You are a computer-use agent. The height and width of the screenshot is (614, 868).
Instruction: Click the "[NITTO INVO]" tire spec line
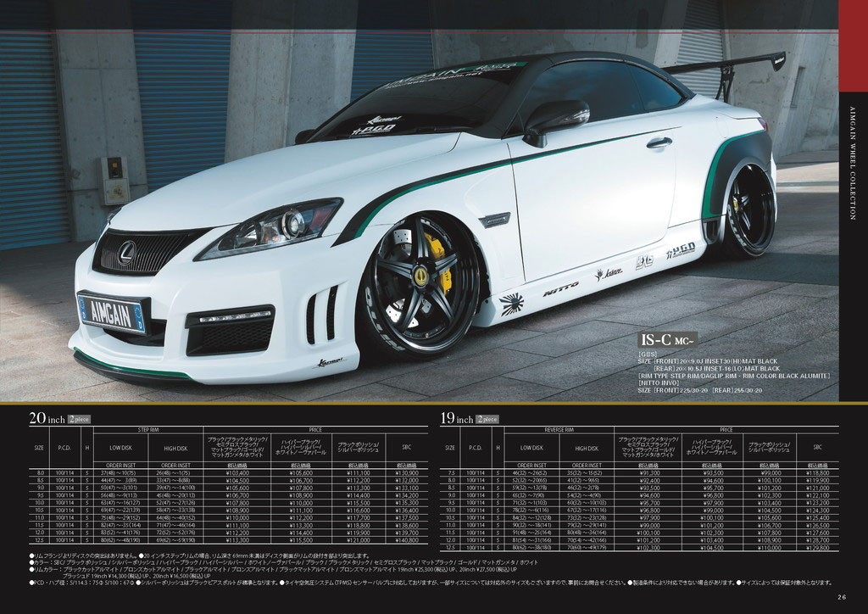coord(659,382)
